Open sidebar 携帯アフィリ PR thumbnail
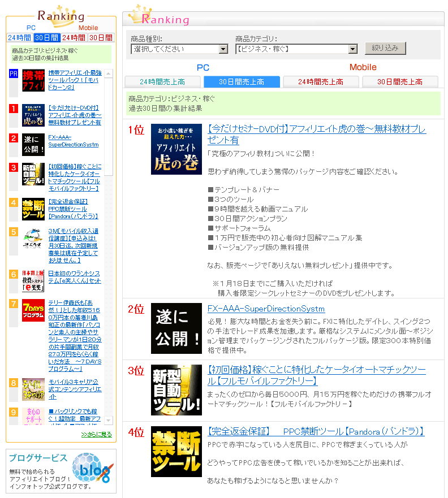The width and height of the screenshot is (448, 498). (x=33, y=80)
